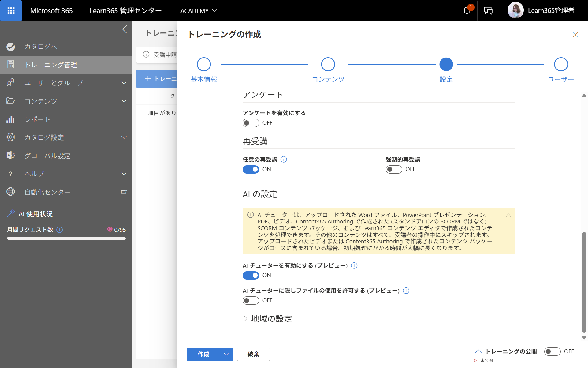Click the AI 使用状況 magic wand icon
This screenshot has width=588, height=368.
tap(11, 213)
